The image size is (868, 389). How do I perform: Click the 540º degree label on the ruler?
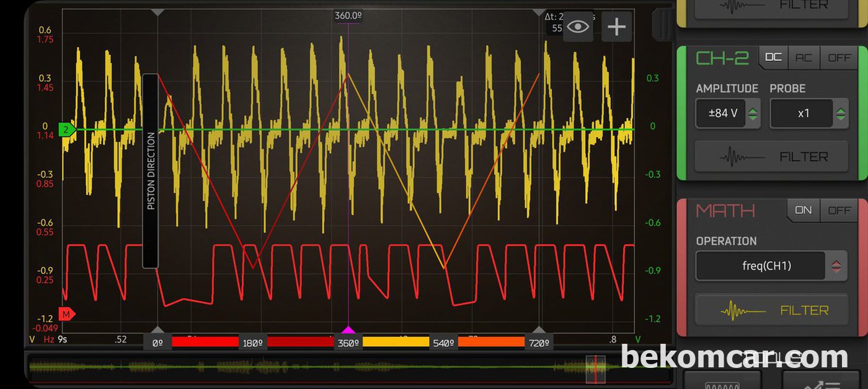point(443,343)
